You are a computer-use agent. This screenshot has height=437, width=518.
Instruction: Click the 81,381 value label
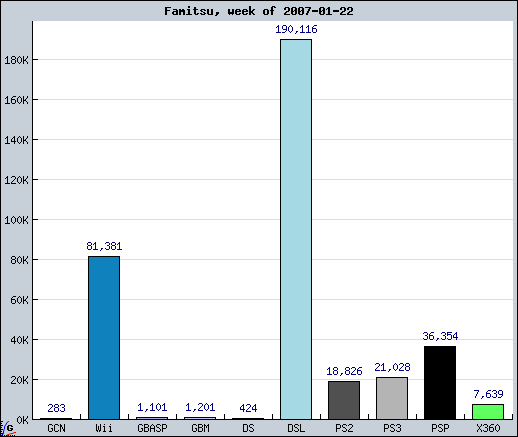click(x=104, y=246)
